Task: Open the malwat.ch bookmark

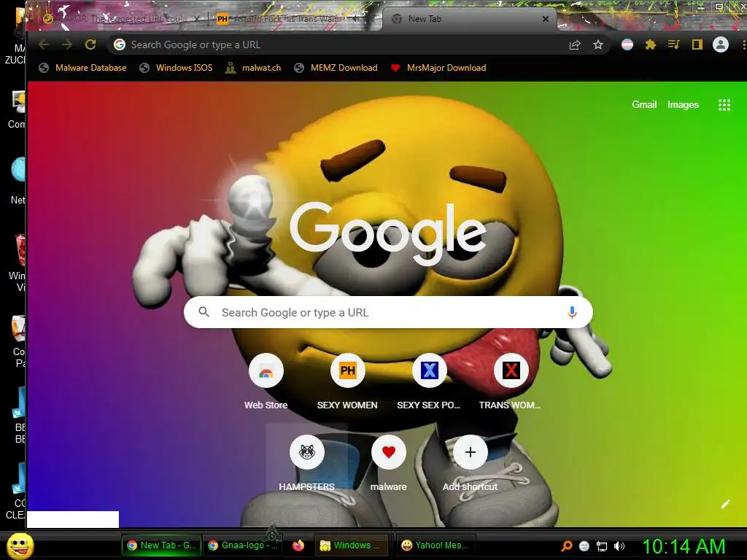Action: click(253, 68)
